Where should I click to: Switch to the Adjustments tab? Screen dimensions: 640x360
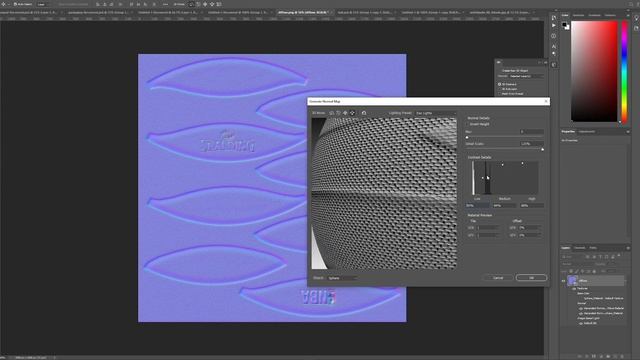click(587, 131)
